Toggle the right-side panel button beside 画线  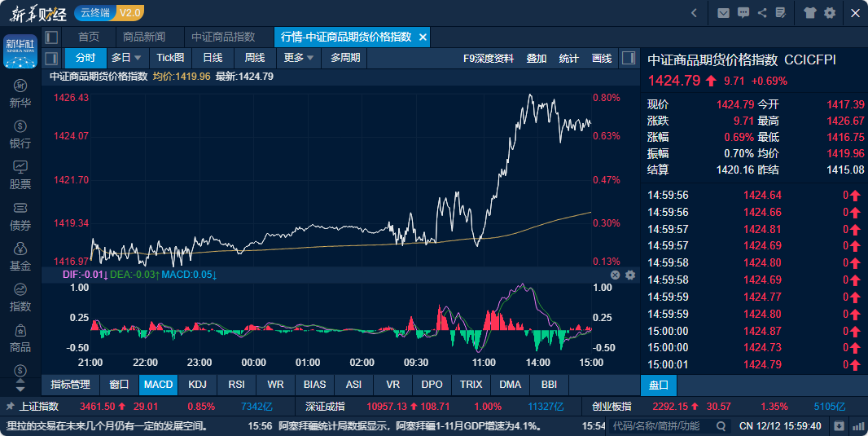point(628,58)
